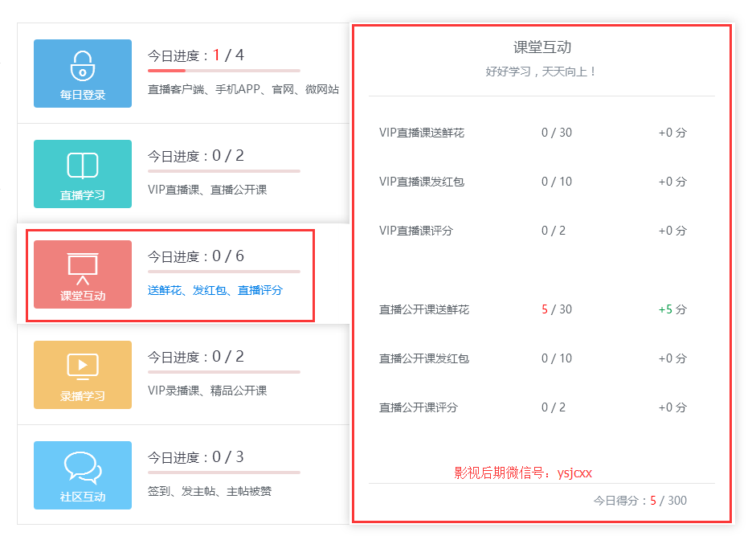Open the 直播学习 book icon tile
Screen dimensions: 756x536
pyautogui.click(x=82, y=166)
